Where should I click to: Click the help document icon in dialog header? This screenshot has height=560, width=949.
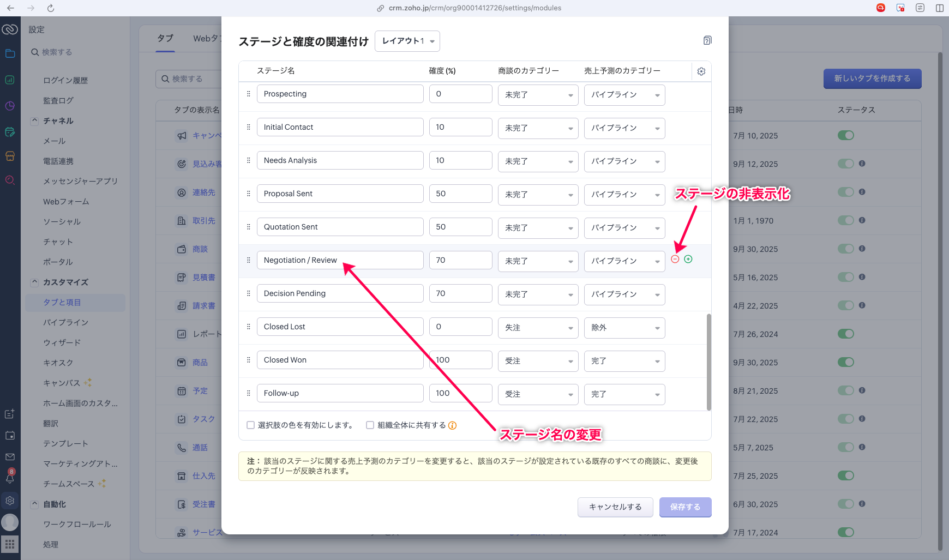click(707, 40)
